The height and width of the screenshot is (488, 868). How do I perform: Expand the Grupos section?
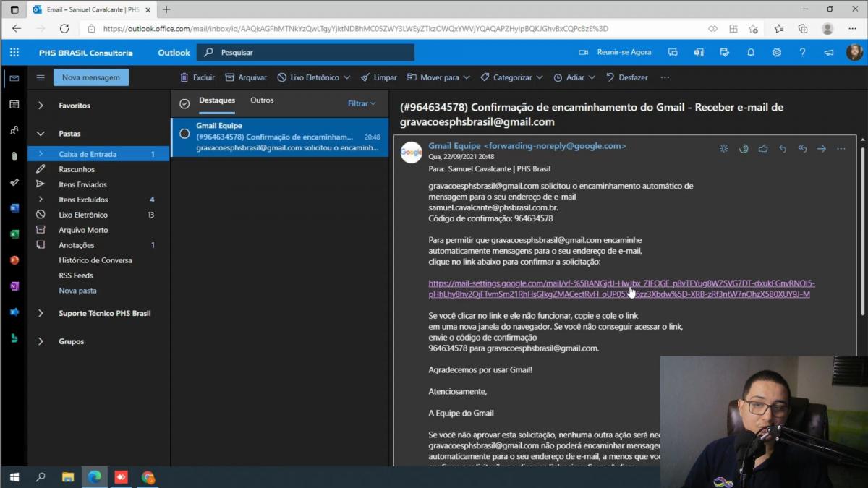(41, 341)
